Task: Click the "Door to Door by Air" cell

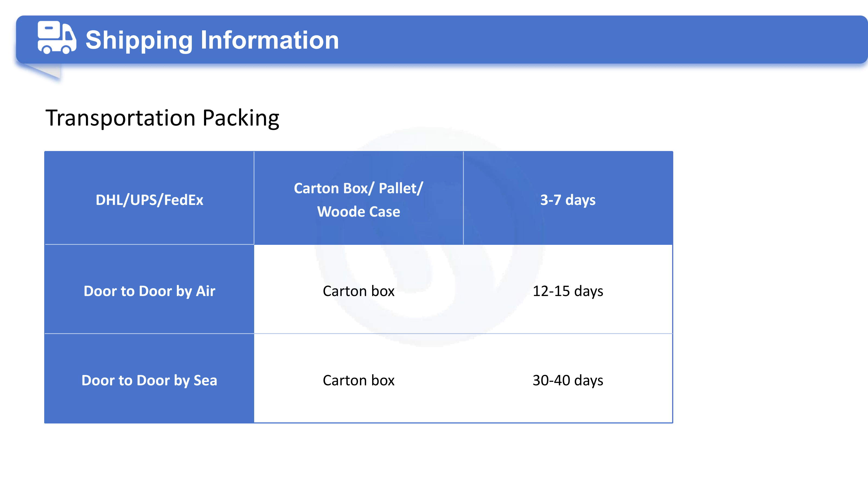Action: 149,289
